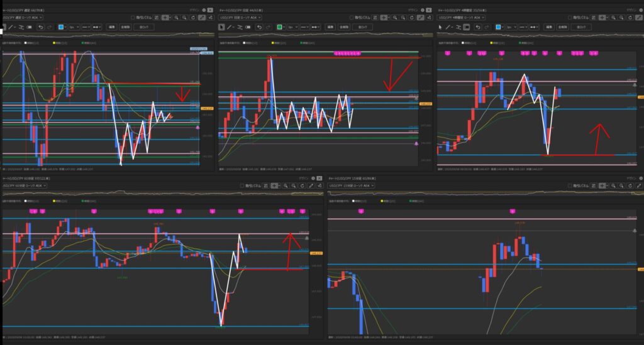Viewport: 644px width, 345px height.
Task: Undo last drawing in daily chart
Action: click(x=259, y=27)
